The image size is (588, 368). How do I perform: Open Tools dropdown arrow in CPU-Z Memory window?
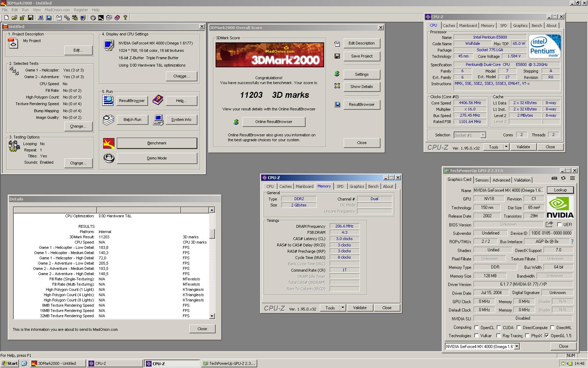(x=343, y=308)
